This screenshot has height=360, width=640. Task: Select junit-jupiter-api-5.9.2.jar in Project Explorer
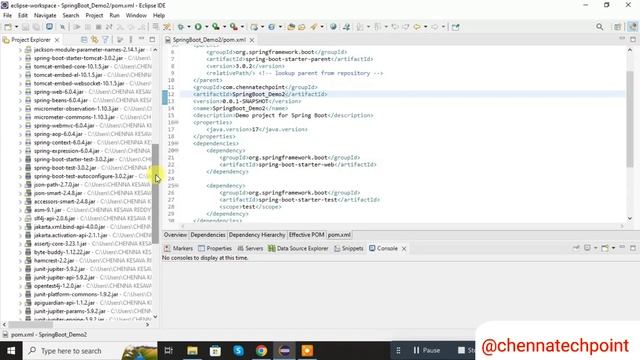[64, 278]
